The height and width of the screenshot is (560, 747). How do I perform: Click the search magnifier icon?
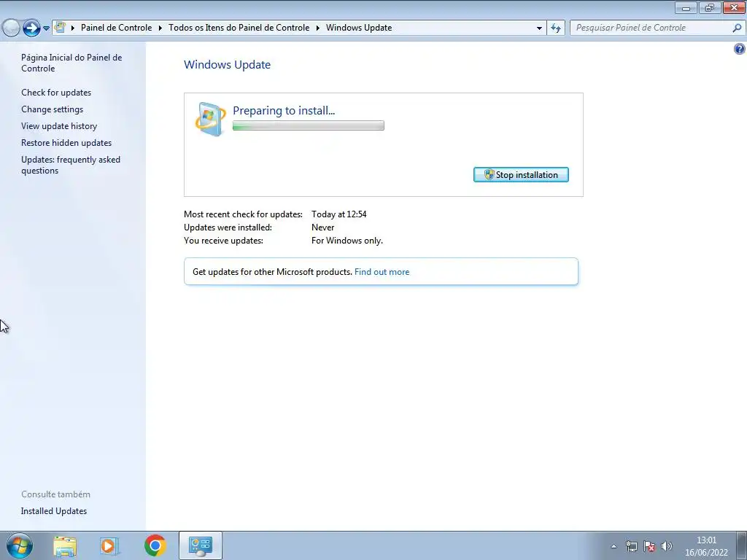(737, 28)
